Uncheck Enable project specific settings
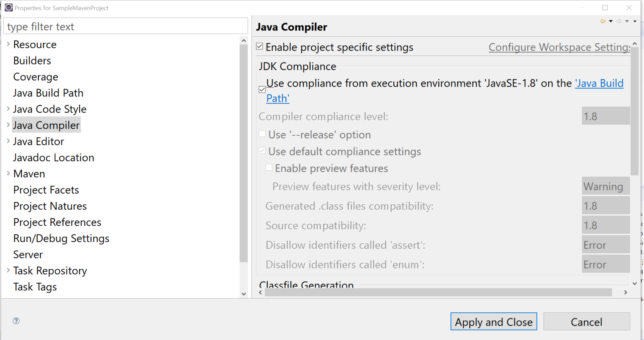 [260, 46]
